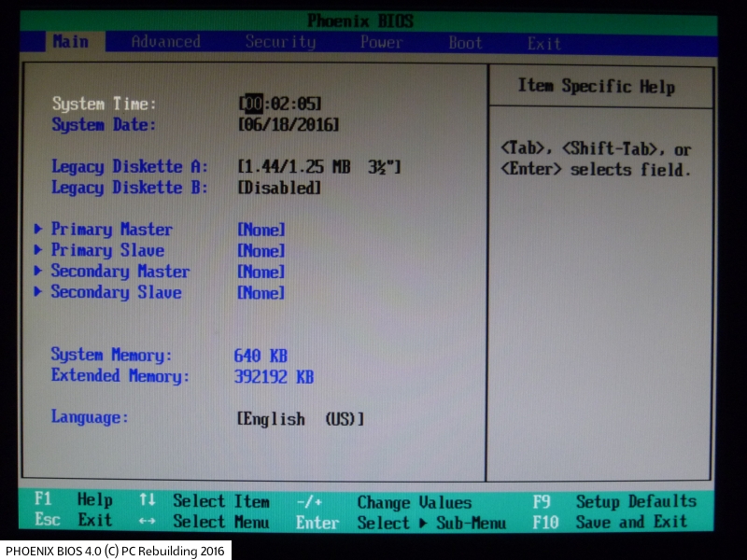Expand the Primary Slave sub-menu arrow
Viewport: 747px width, 560px height.
[x=38, y=250]
